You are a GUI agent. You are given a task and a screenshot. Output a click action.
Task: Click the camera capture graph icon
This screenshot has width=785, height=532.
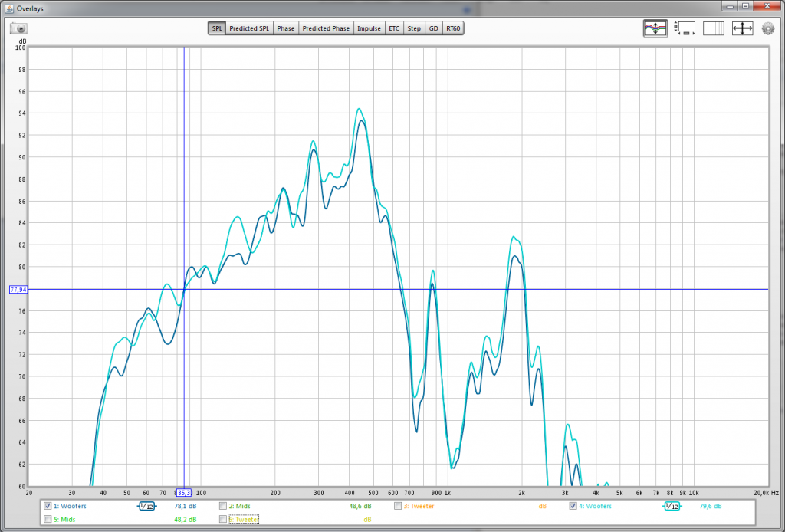click(18, 28)
